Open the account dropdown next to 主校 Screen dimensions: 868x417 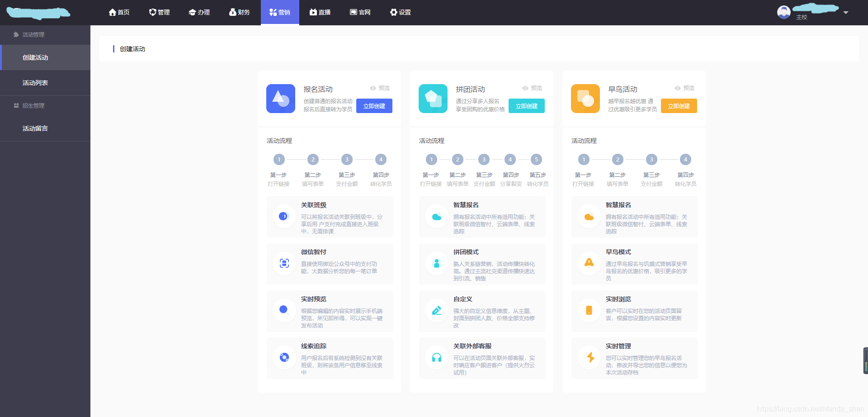(846, 13)
